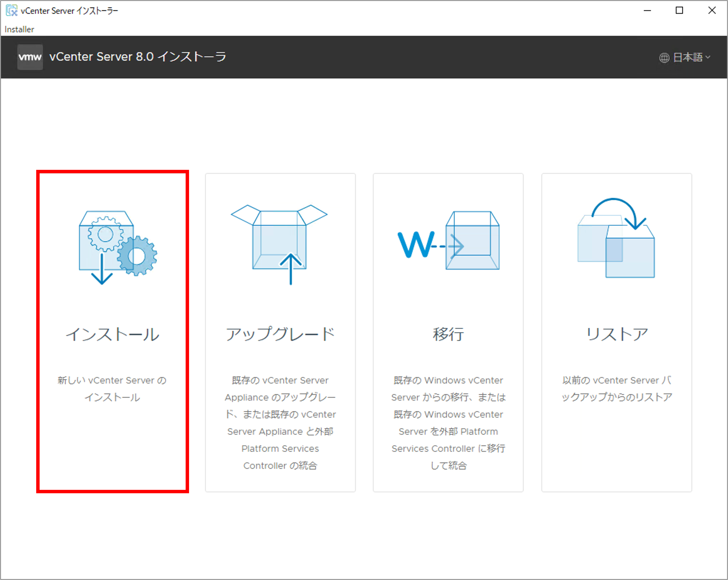Image resolution: width=728 pixels, height=580 pixels.
Task: Click the Windows vCenter migration description text
Action: pos(448,423)
